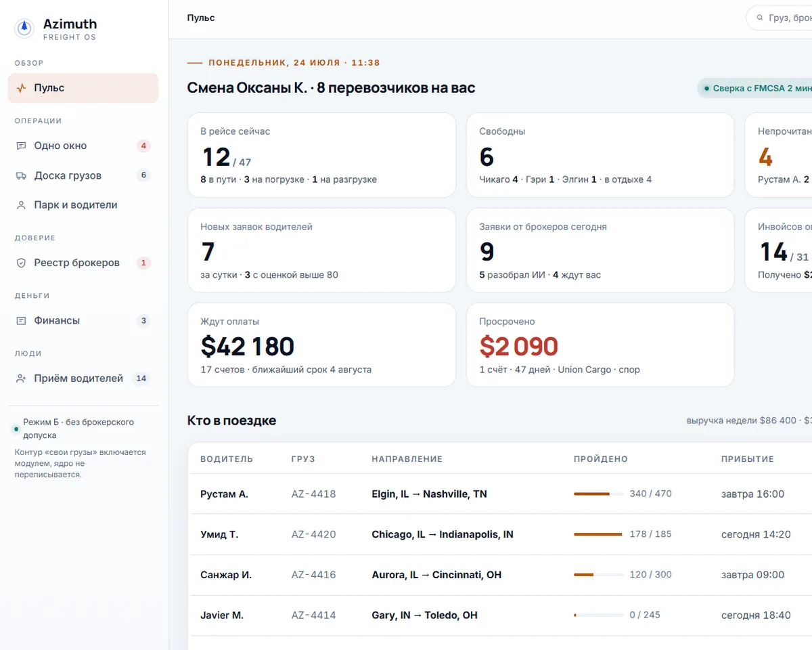Open the Ждут оплаты $42 180 card
The height and width of the screenshot is (650, 812).
point(321,345)
